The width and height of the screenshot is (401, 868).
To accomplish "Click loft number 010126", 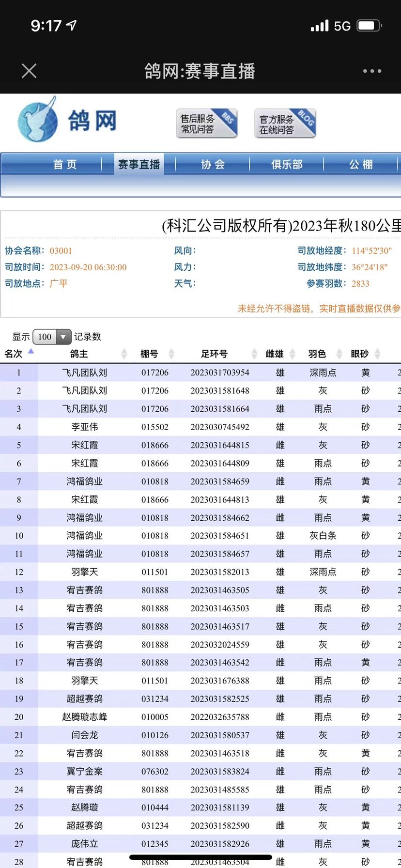I will click(x=155, y=735).
